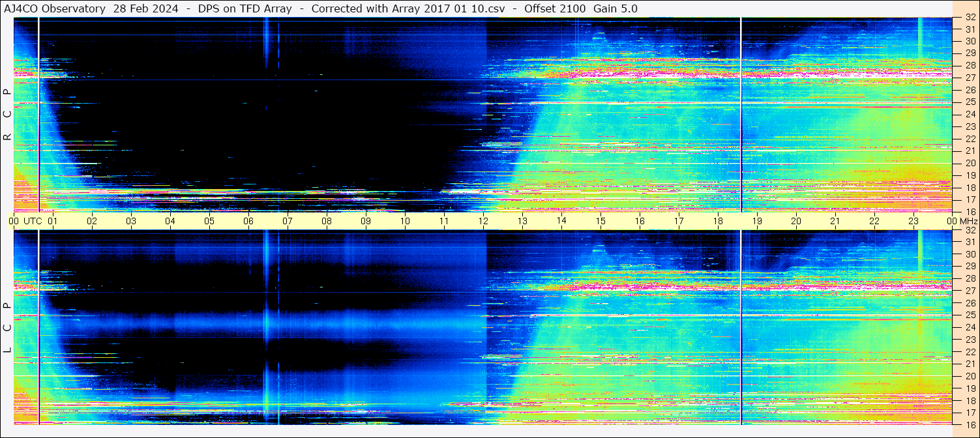Viewport: 980px width, 438px height.
Task: Click the 17 MHz tick of LCP panel
Action: pos(970,413)
